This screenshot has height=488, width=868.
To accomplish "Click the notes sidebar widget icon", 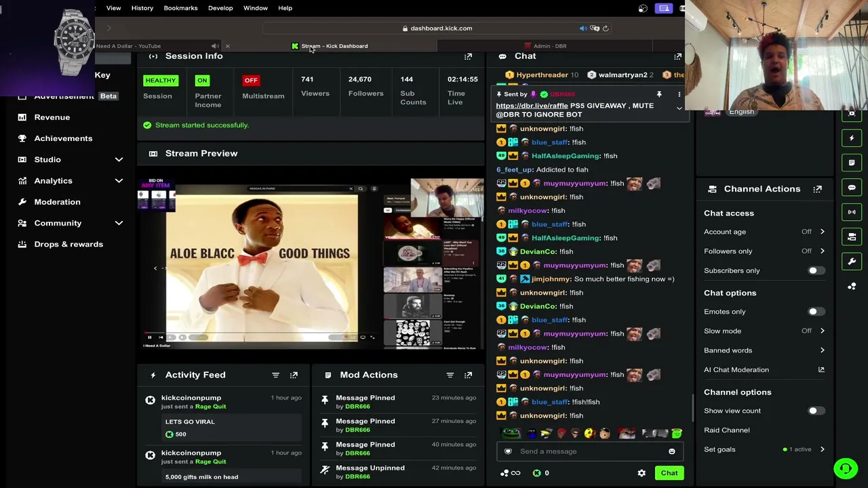I will click(852, 163).
